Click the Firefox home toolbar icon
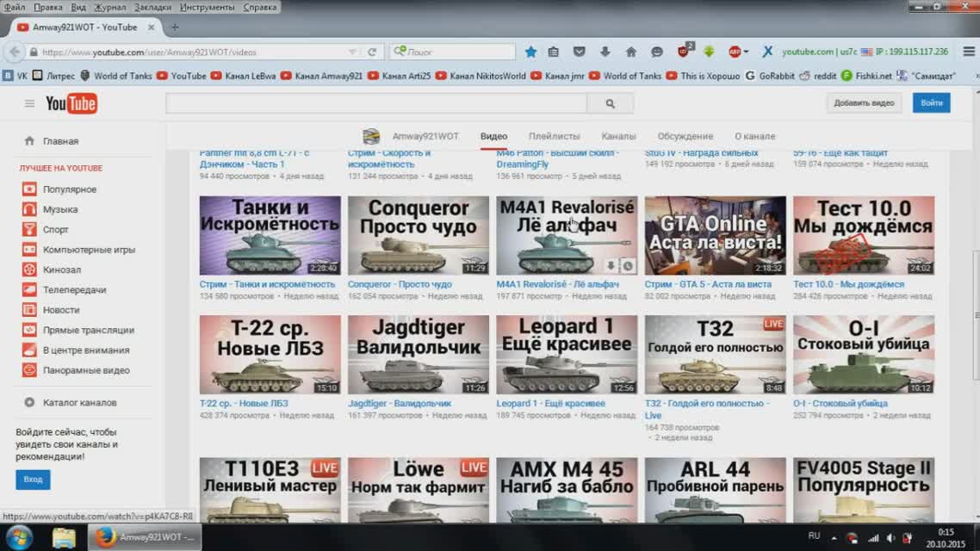Viewport: 980px width, 551px height. tap(630, 52)
